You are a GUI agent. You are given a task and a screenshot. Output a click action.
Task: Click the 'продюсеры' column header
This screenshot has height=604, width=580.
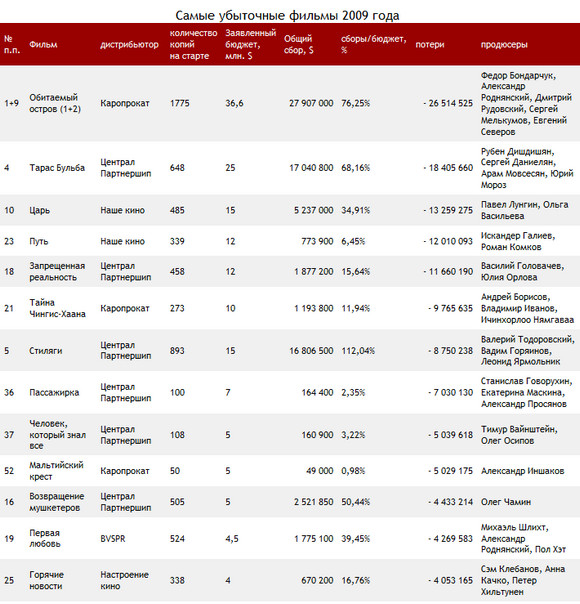tap(504, 45)
